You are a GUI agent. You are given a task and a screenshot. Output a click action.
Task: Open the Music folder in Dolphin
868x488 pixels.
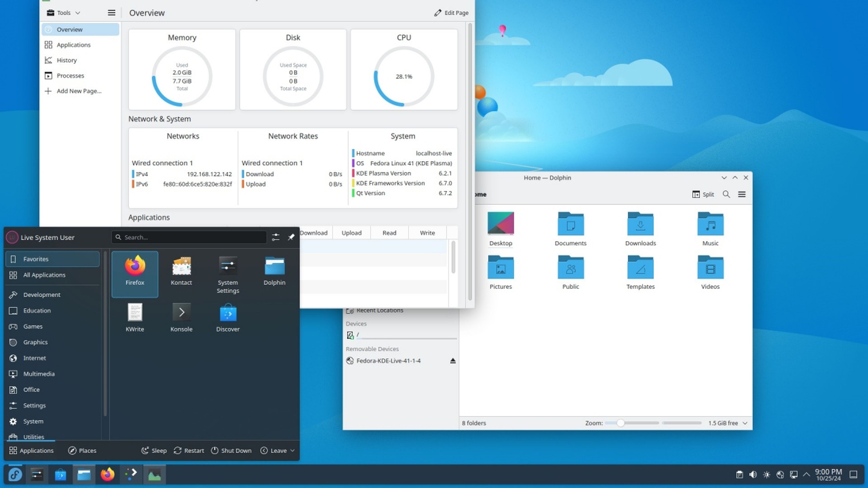point(710,229)
